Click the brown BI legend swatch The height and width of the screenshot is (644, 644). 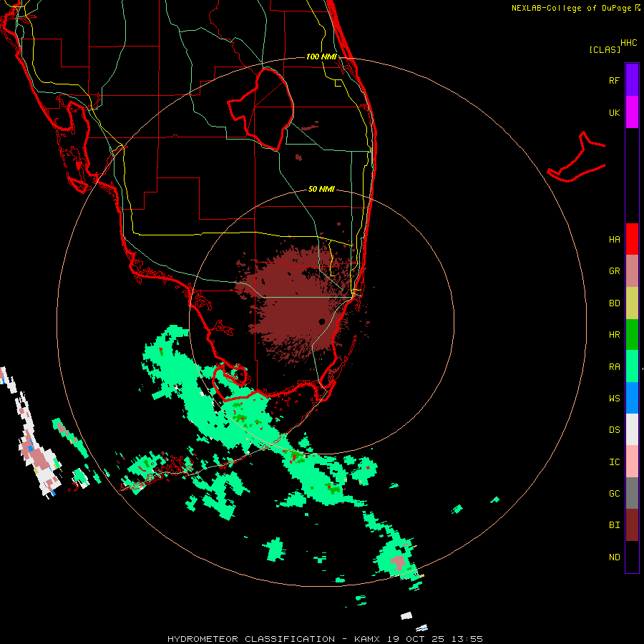pos(632,525)
